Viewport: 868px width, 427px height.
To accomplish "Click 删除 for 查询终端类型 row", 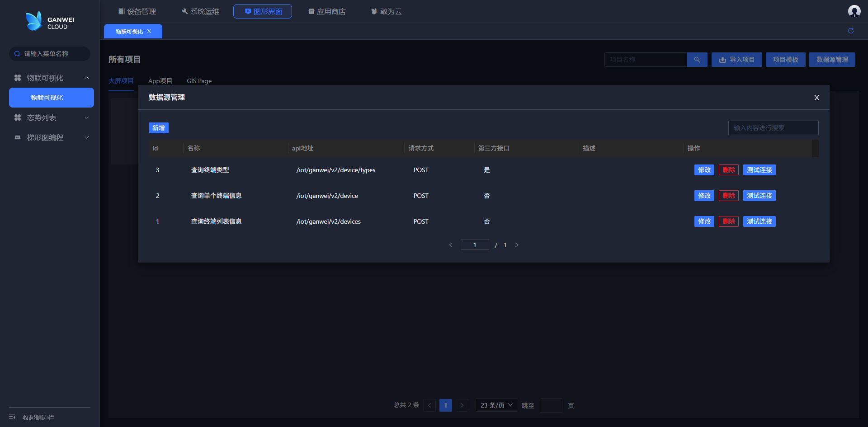I will click(x=728, y=170).
